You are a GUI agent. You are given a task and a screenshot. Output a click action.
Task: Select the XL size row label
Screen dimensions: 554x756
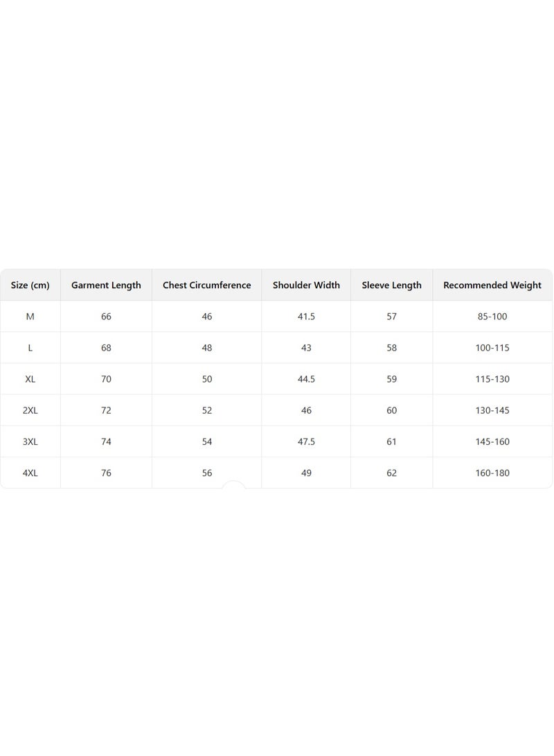[x=30, y=379]
